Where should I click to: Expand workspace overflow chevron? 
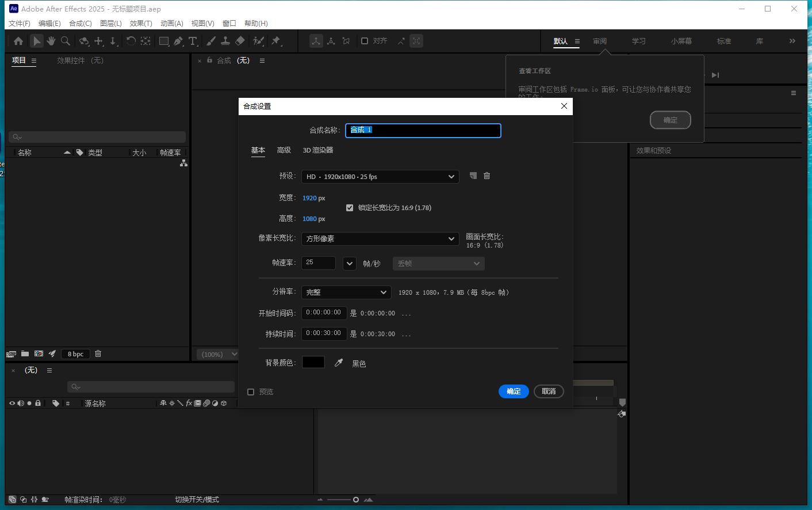[x=792, y=41]
